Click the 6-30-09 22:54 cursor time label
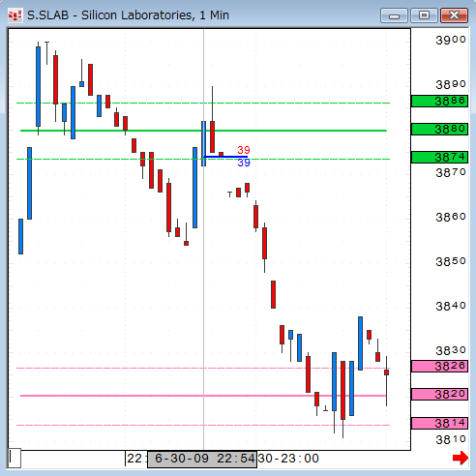The height and width of the screenshot is (476, 476). (x=202, y=459)
